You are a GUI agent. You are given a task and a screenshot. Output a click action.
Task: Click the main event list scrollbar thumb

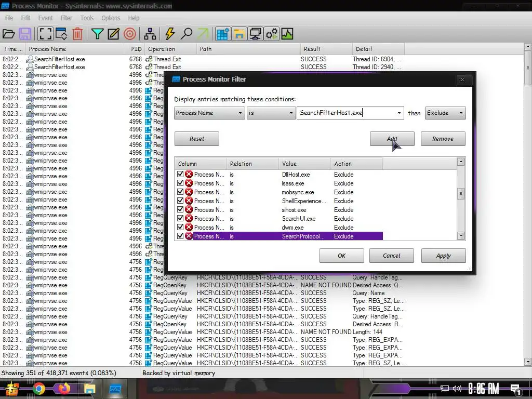point(528,68)
